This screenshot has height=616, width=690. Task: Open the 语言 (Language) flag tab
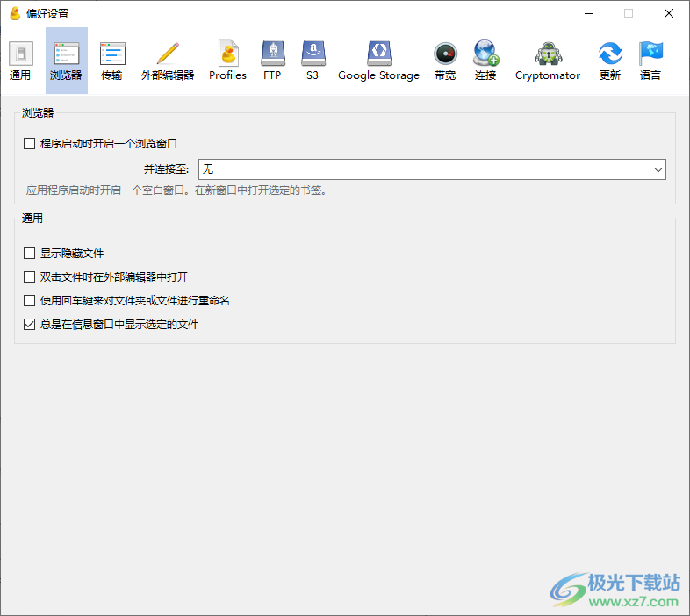pyautogui.click(x=650, y=61)
